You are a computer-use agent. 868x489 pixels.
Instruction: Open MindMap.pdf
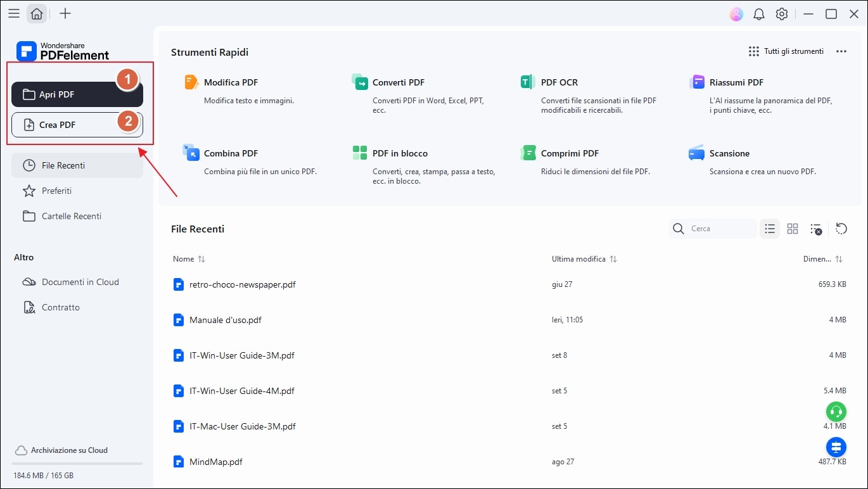(x=216, y=462)
